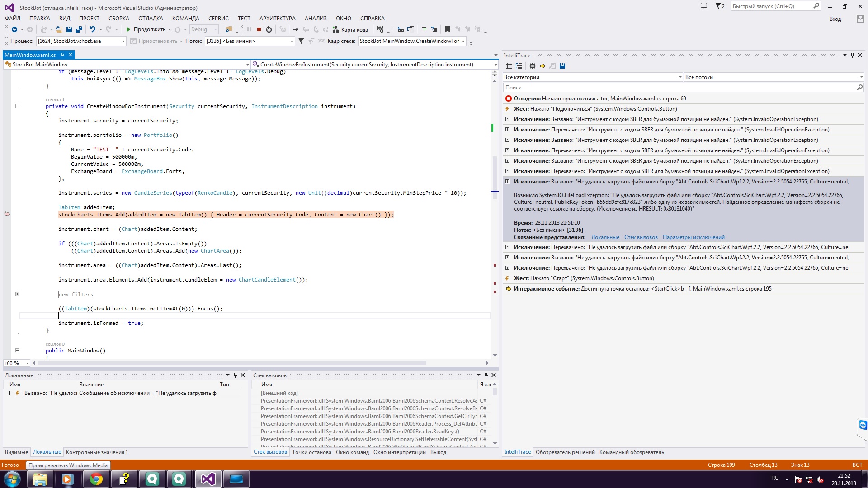The image size is (868, 488).
Task: Click the Show Next Statement arrow icon
Action: point(296,29)
